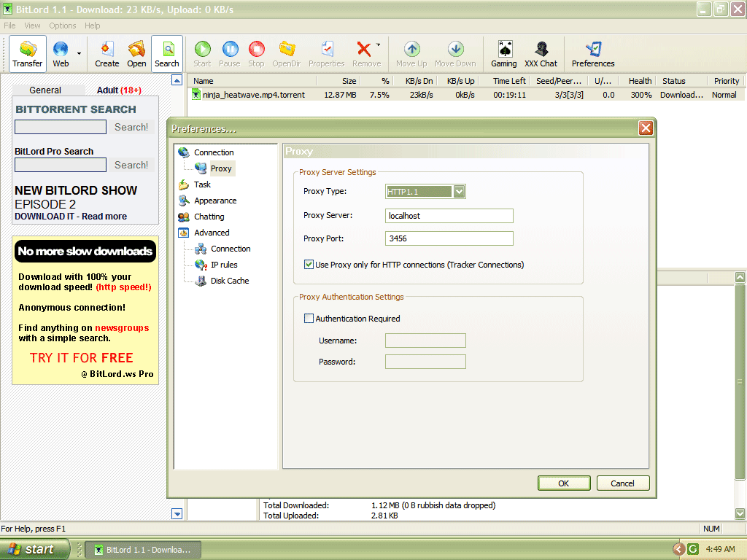Screen dimensions: 747x560
Task: Click the Move Up arrow icon
Action: pyautogui.click(x=411, y=54)
